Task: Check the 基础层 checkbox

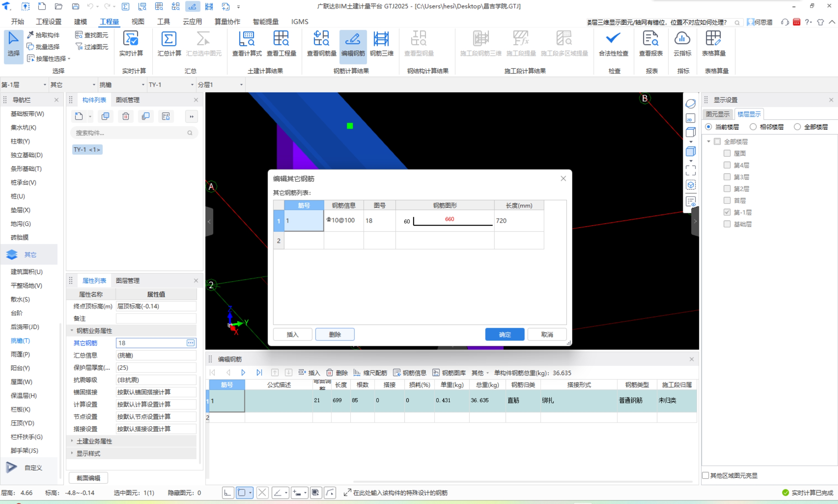Action: [727, 224]
